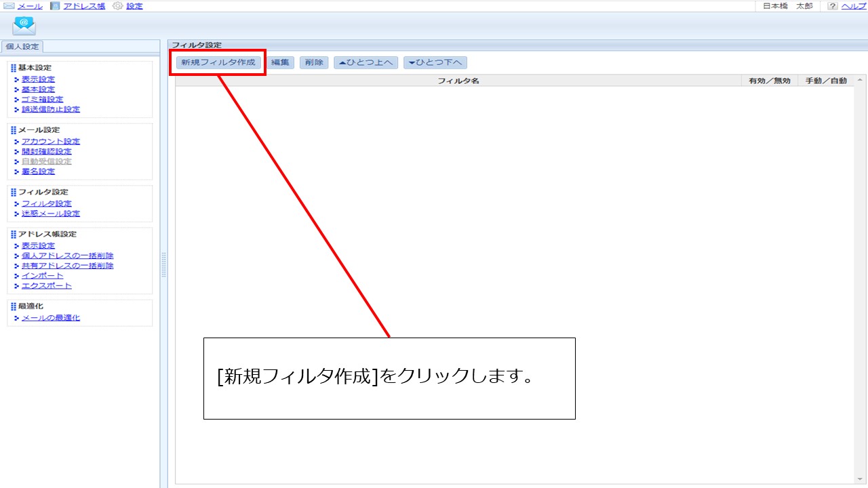Click the ひとつ上へ button
This screenshot has width=868, height=488.
coord(366,62)
